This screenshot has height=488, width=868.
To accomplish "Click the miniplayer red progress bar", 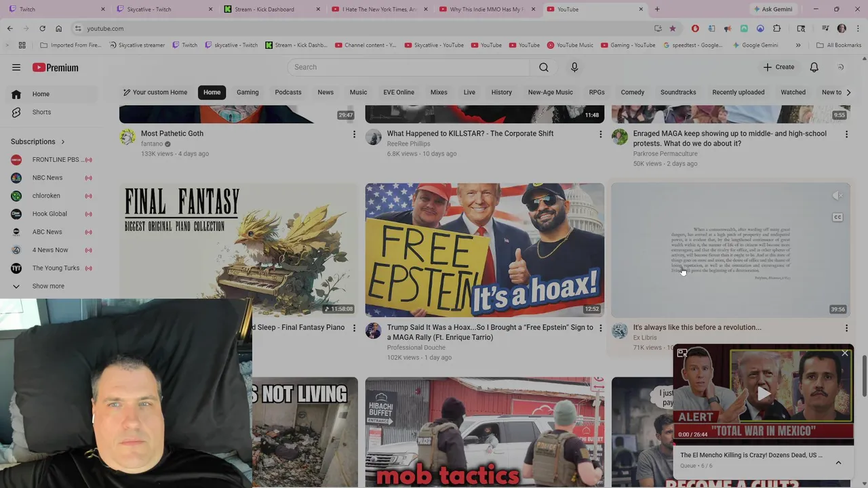I will 764,444.
